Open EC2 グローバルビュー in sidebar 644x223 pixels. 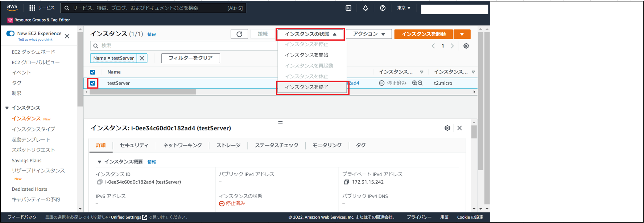[x=36, y=62]
